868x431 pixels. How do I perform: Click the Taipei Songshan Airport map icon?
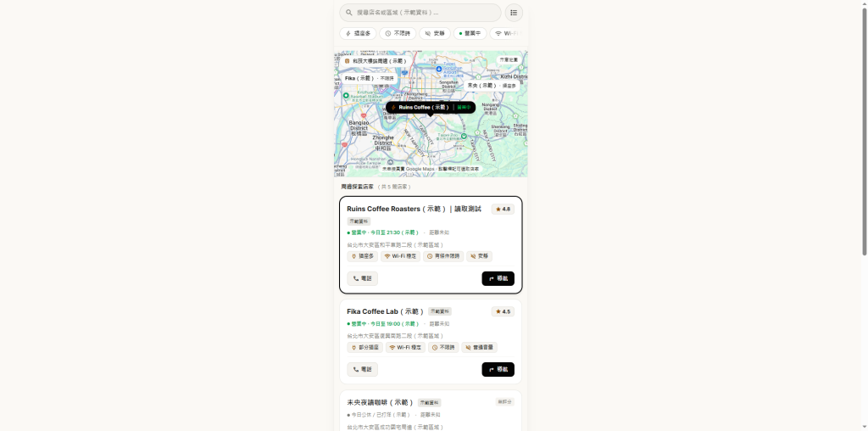pyautogui.click(x=438, y=69)
